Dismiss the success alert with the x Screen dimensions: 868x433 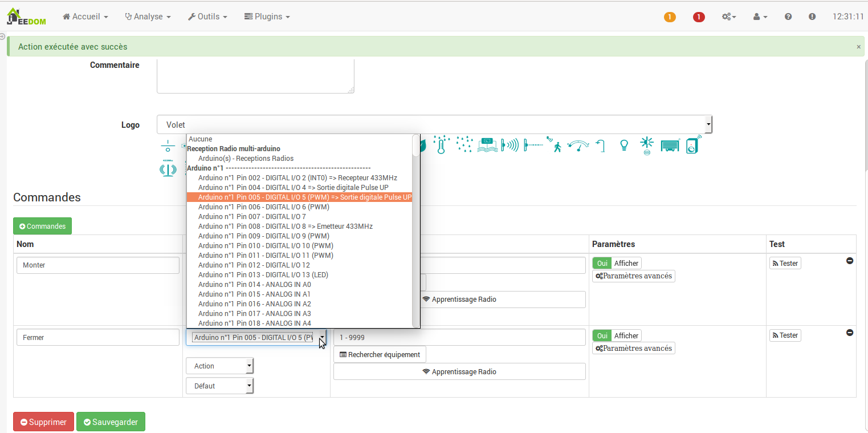coord(859,47)
